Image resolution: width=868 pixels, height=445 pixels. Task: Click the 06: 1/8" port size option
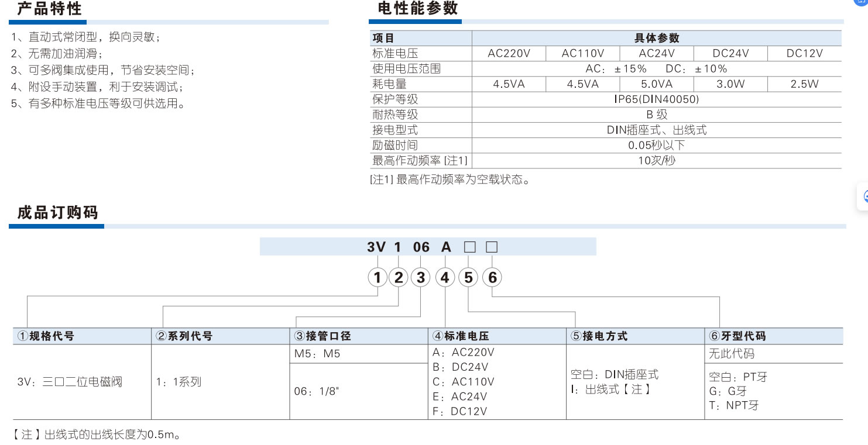tap(317, 391)
